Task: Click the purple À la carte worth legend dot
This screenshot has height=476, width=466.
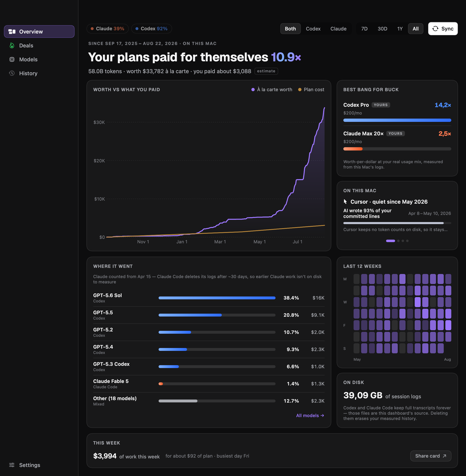Action: pyautogui.click(x=253, y=90)
